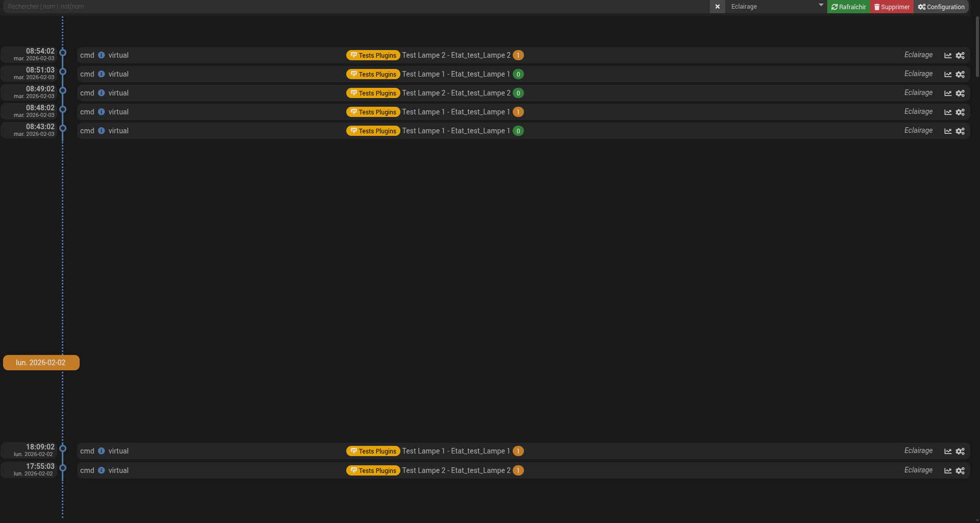Click the vertical scrollbar on right edge
The height and width of the screenshot is (523, 980).
[x=977, y=46]
